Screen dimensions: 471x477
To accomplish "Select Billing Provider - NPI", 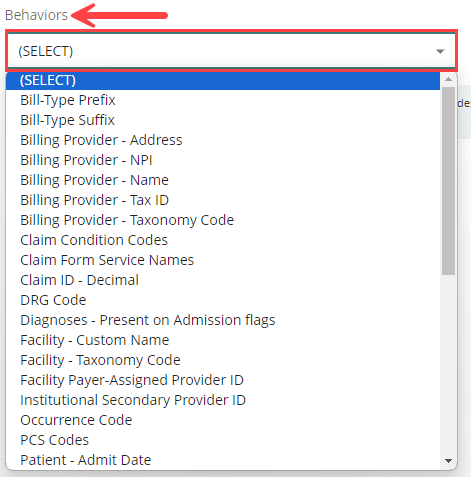I will pos(223,160).
